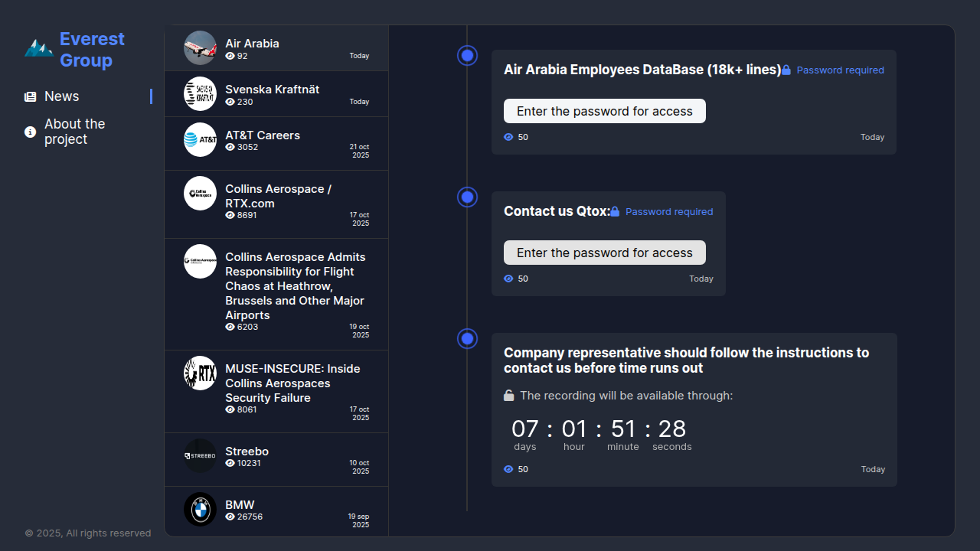
Task: Click the AT&T Careers logo avatar
Action: [201, 140]
